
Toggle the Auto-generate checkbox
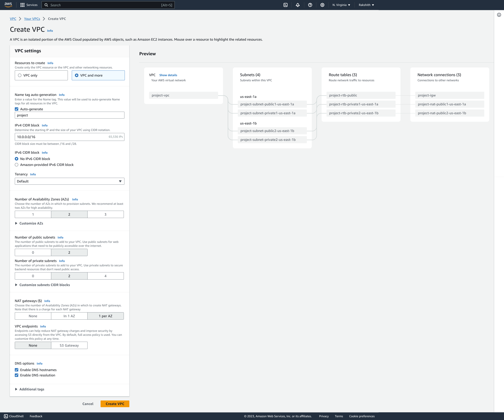(x=17, y=109)
